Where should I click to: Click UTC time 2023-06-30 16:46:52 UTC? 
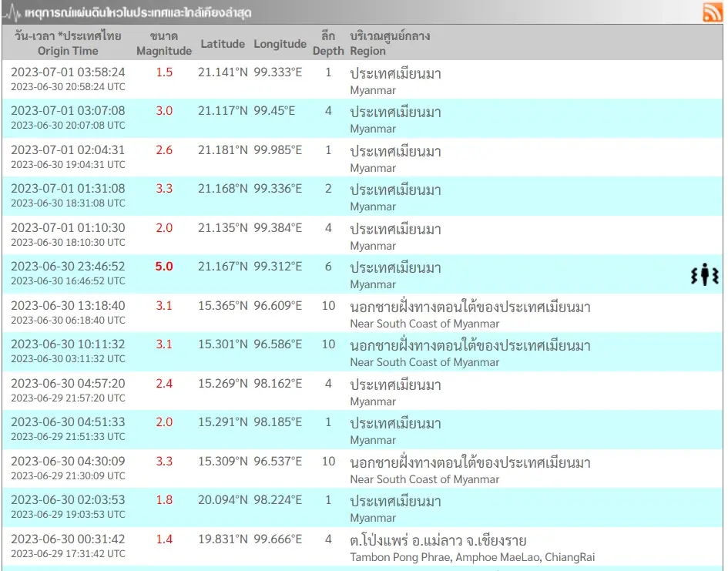68,280
